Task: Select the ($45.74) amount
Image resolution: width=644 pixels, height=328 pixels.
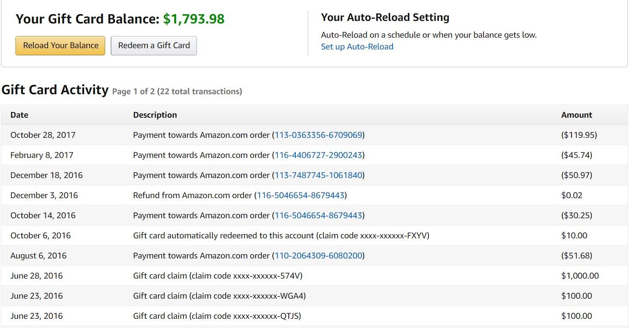Action: tap(577, 155)
